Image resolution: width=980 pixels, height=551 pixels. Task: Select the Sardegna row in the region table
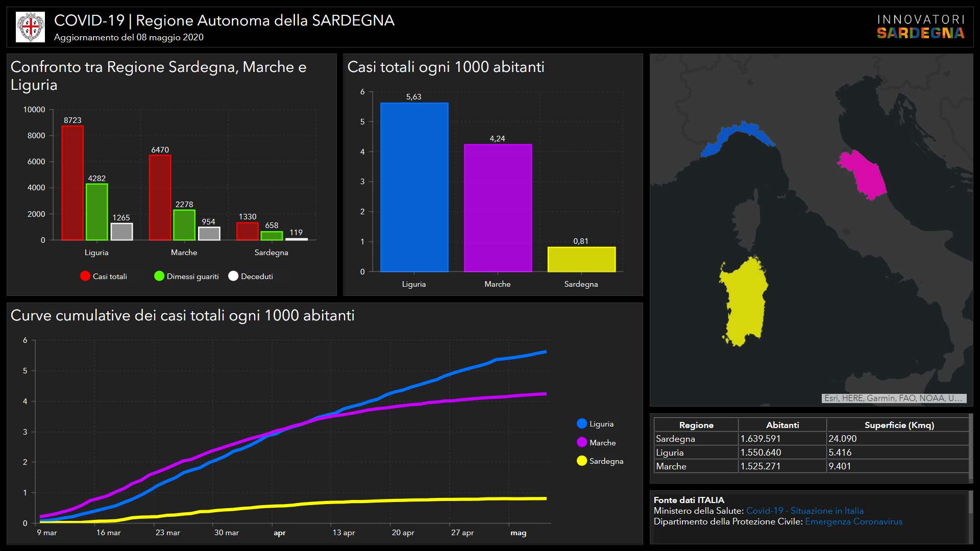pos(676,439)
